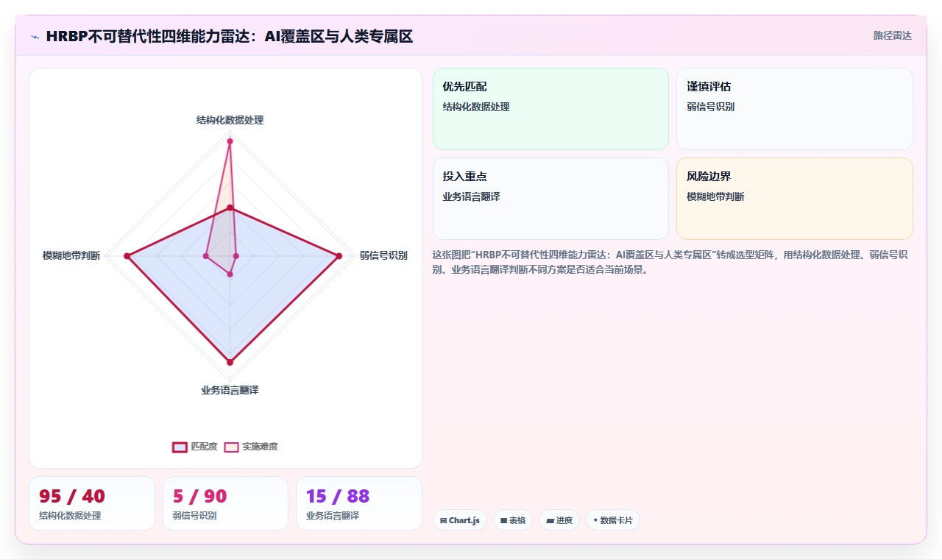Image resolution: width=942 pixels, height=560 pixels.
Task: Open the 投入重点 matrix card
Action: 550,199
